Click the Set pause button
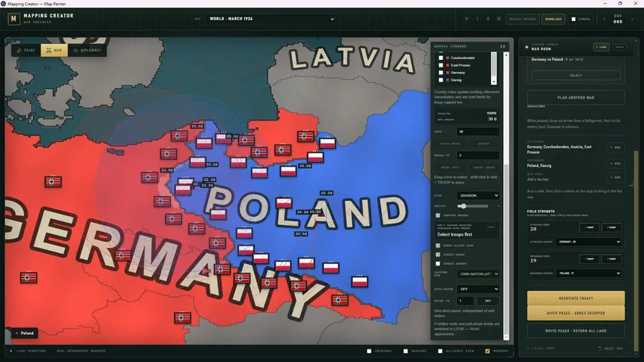This screenshot has width=644, height=362. click(x=488, y=301)
